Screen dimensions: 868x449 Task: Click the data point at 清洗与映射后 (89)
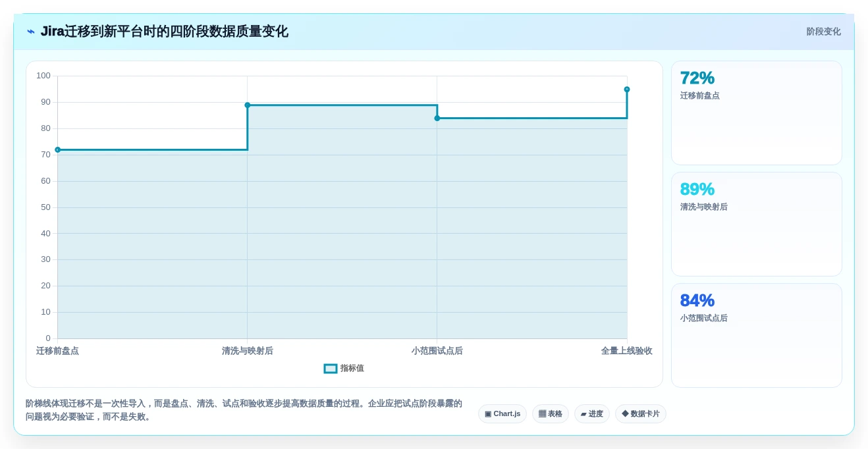point(248,105)
